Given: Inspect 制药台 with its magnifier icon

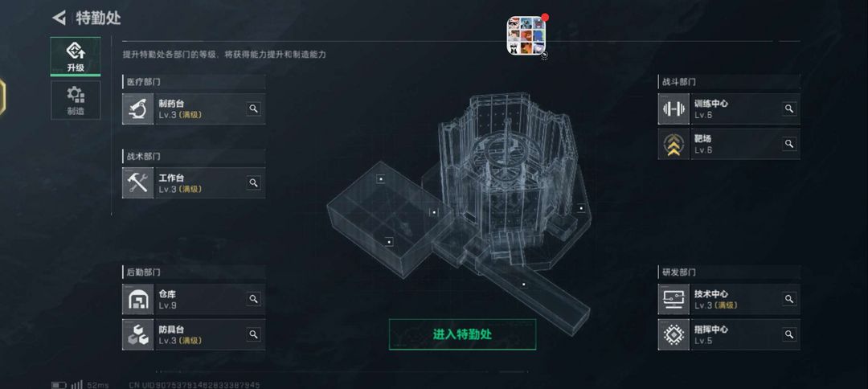Looking at the screenshot, I should (253, 109).
